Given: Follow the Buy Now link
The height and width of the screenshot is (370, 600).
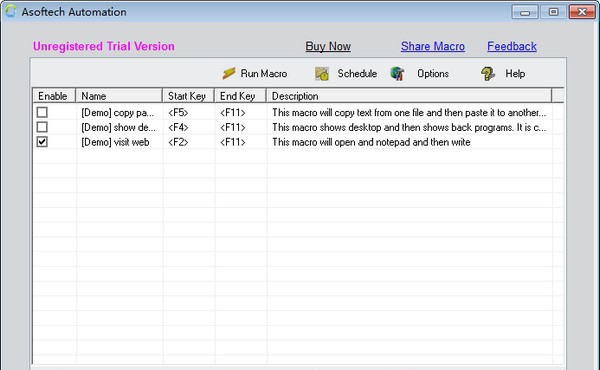Looking at the screenshot, I should coord(328,46).
